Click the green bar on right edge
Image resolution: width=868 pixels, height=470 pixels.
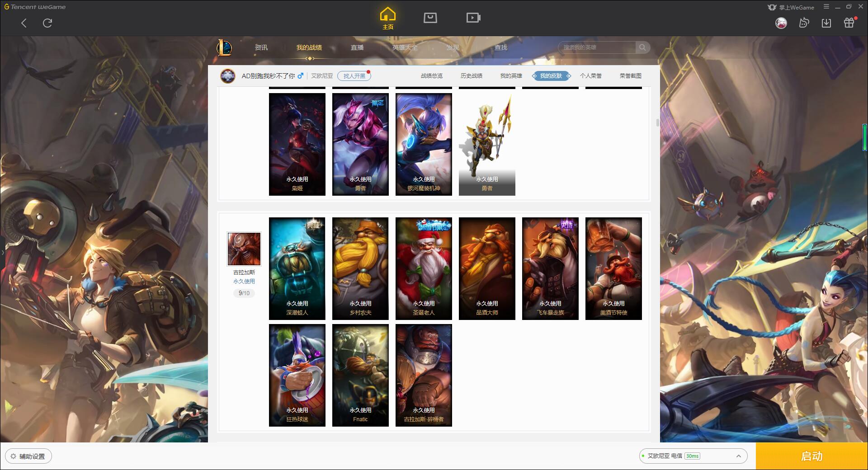pos(865,137)
